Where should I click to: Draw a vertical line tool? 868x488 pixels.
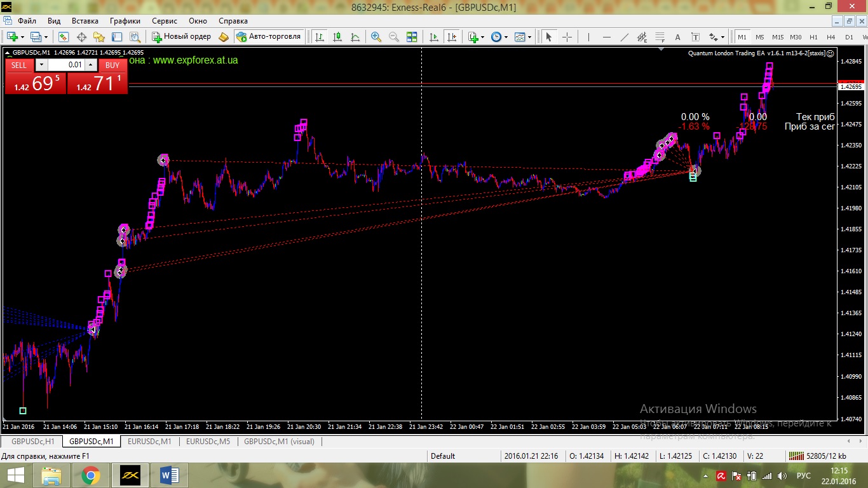coord(588,37)
